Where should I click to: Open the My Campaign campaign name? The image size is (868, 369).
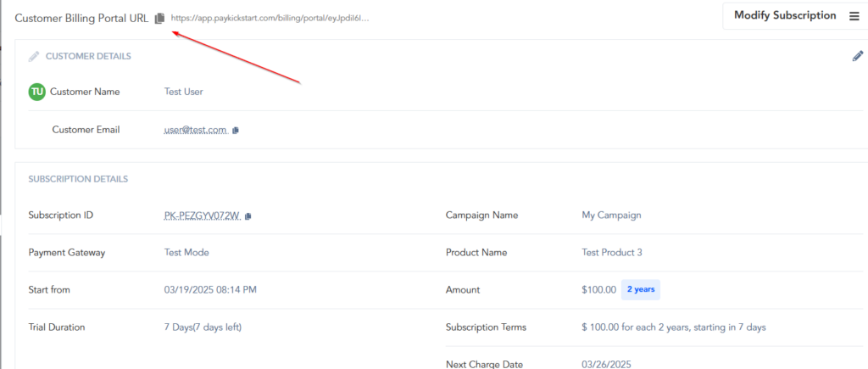611,215
